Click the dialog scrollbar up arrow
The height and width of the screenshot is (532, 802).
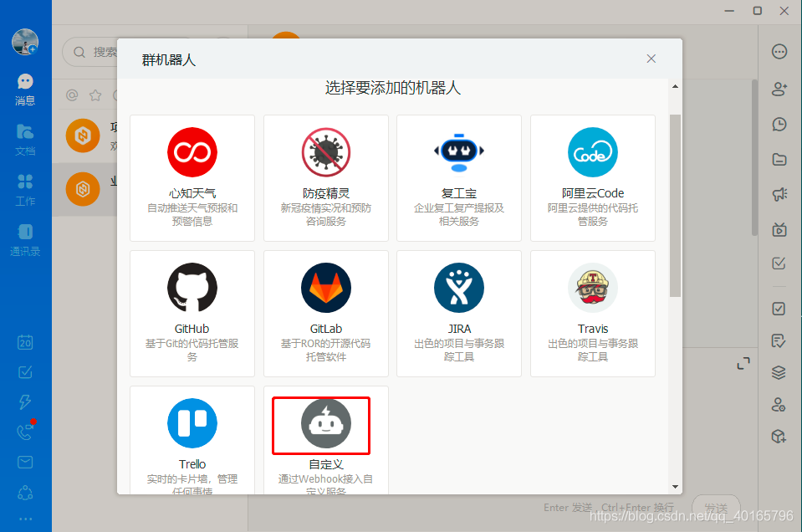[675, 86]
